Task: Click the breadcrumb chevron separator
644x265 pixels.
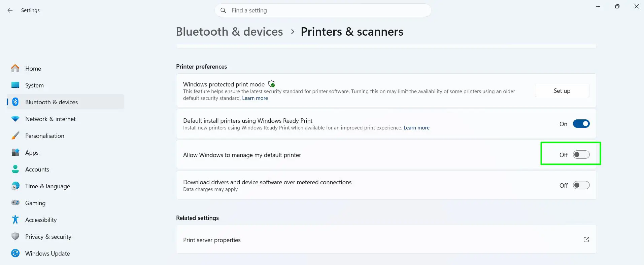Action: [x=293, y=32]
